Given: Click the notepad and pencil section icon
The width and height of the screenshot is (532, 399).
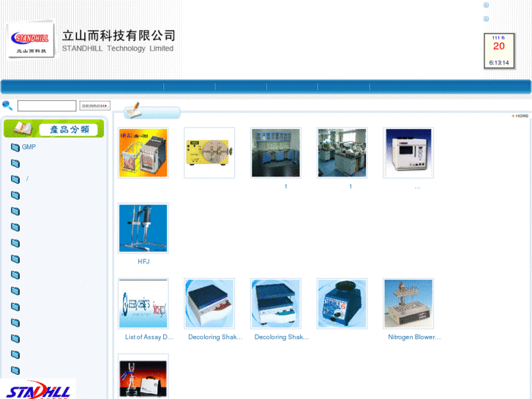Looking at the screenshot, I should 133,111.
